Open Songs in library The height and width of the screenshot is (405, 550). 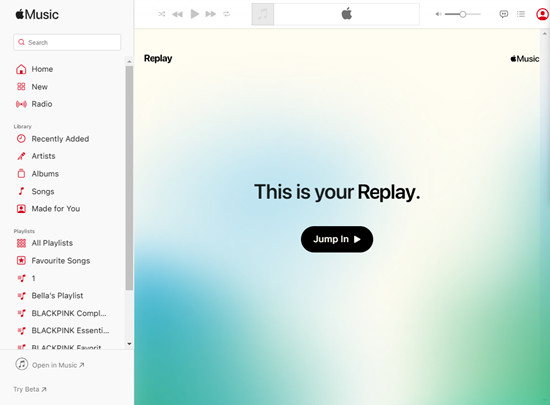coord(43,191)
